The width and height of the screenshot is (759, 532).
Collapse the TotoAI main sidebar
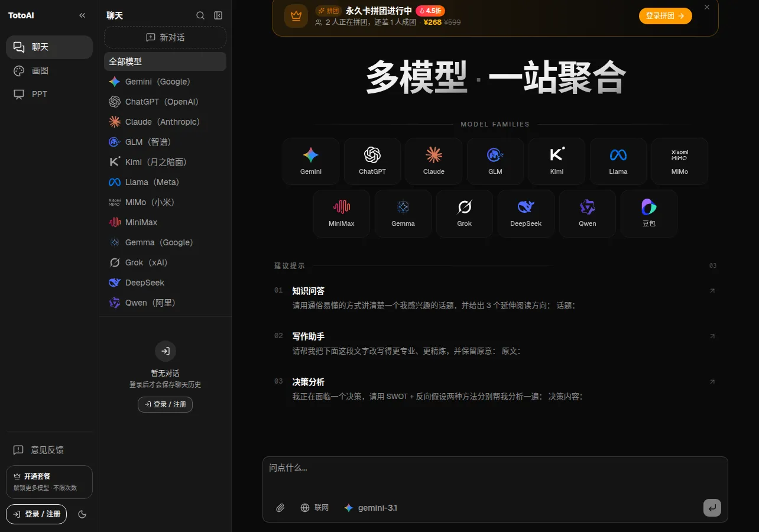click(82, 16)
